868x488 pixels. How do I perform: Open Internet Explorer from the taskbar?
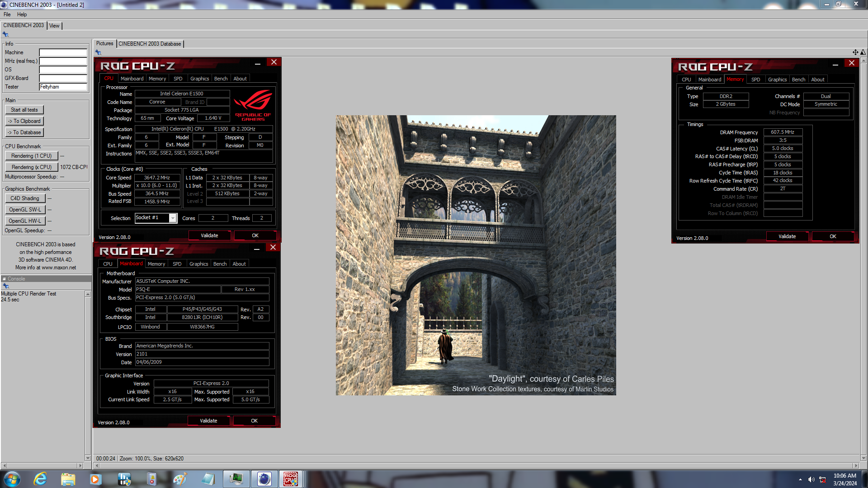point(41,479)
